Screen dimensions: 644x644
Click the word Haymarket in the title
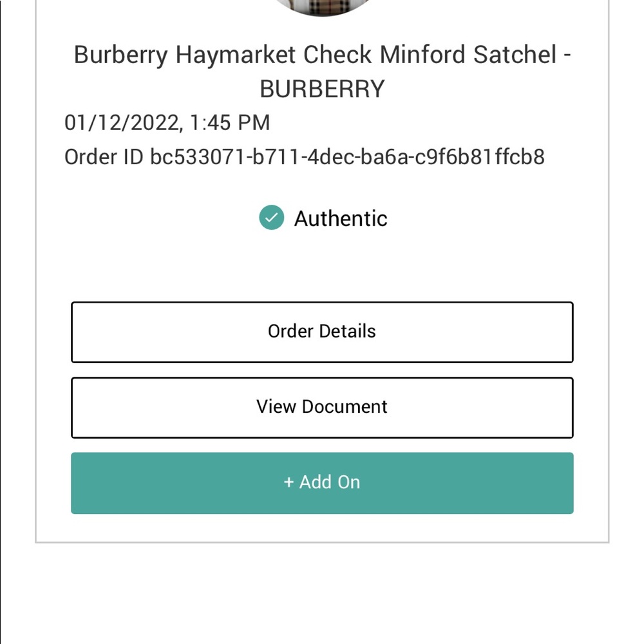point(235,55)
